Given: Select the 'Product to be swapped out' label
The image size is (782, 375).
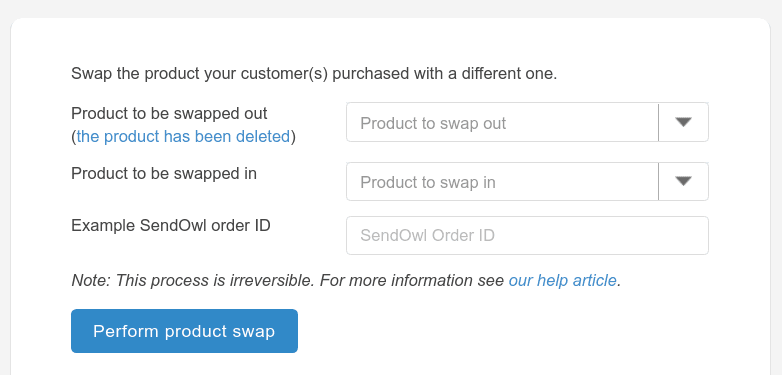Looking at the screenshot, I should coord(170,113).
